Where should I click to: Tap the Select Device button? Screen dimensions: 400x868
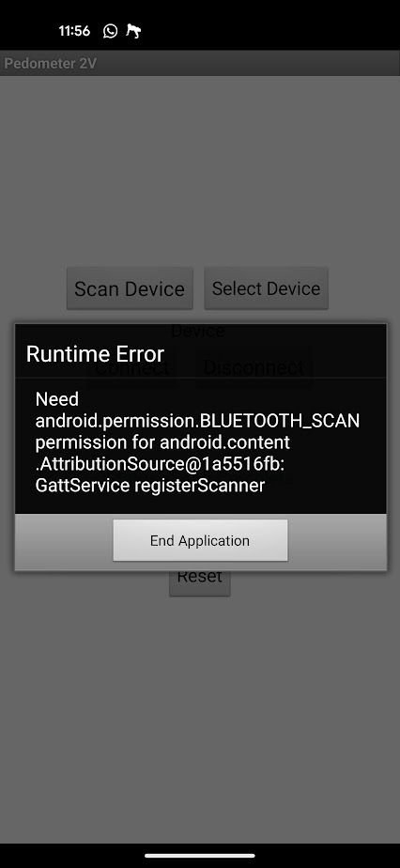[266, 288]
